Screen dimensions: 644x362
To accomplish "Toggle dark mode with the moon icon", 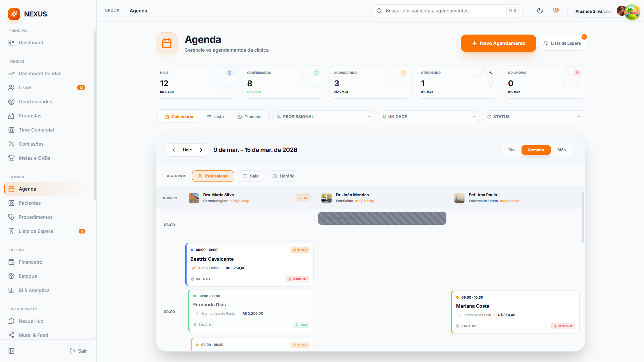I will pos(540,11).
